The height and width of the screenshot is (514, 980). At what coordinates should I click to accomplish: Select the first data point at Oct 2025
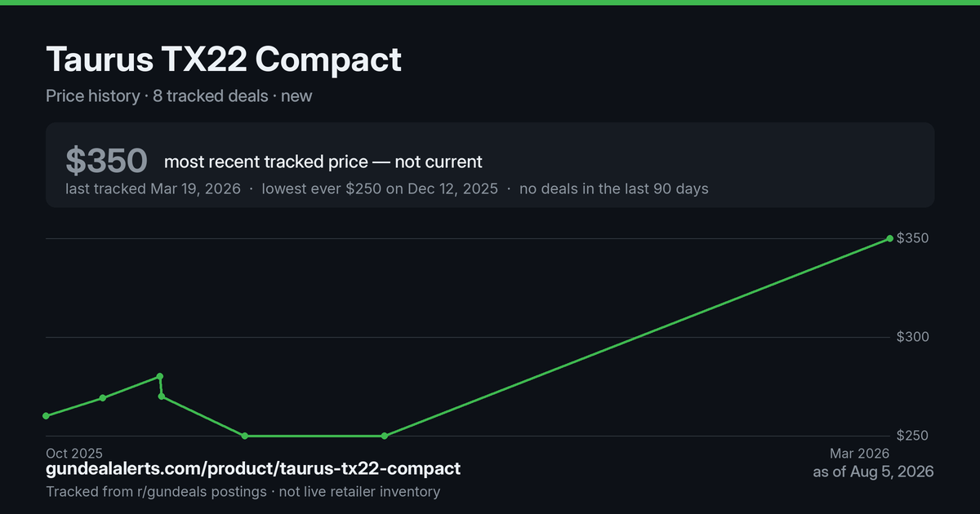46,416
